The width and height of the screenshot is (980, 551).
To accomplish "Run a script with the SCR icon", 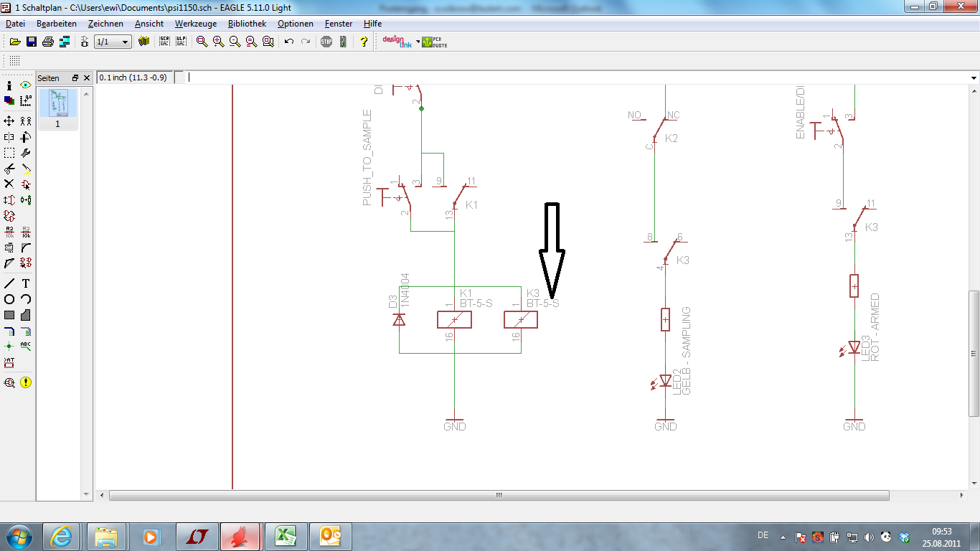I will [x=164, y=42].
